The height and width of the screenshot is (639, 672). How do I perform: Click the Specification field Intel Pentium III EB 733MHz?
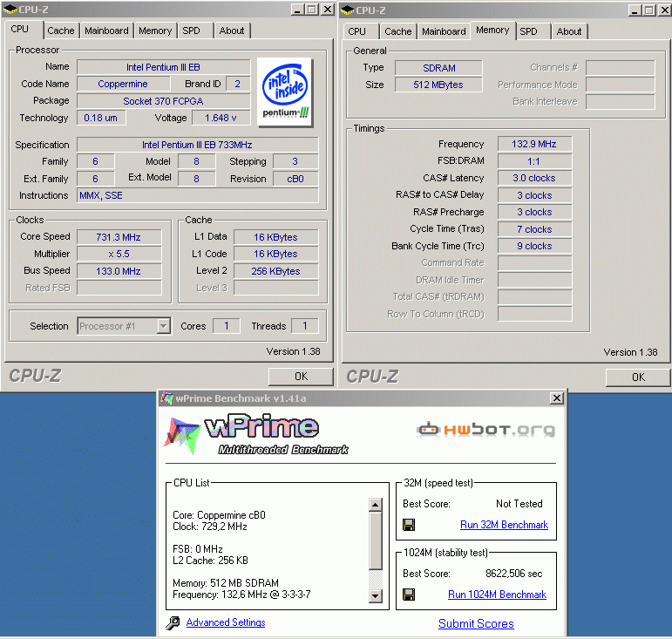197,145
